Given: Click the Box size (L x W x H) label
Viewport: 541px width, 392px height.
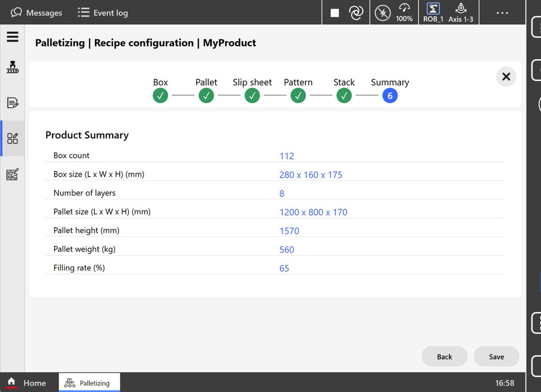Looking at the screenshot, I should [99, 174].
